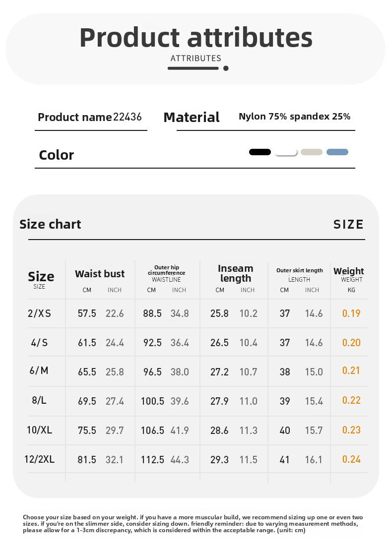Select the 12/2XL size row label

[x=39, y=459]
